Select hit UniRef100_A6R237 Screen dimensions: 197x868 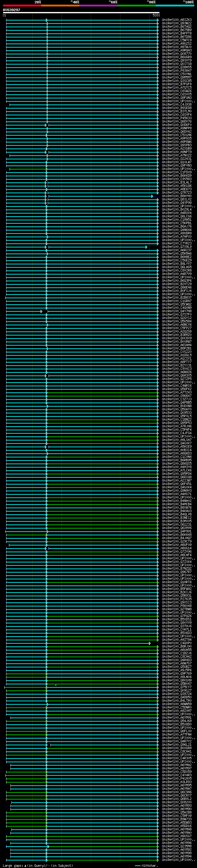coord(177,250)
